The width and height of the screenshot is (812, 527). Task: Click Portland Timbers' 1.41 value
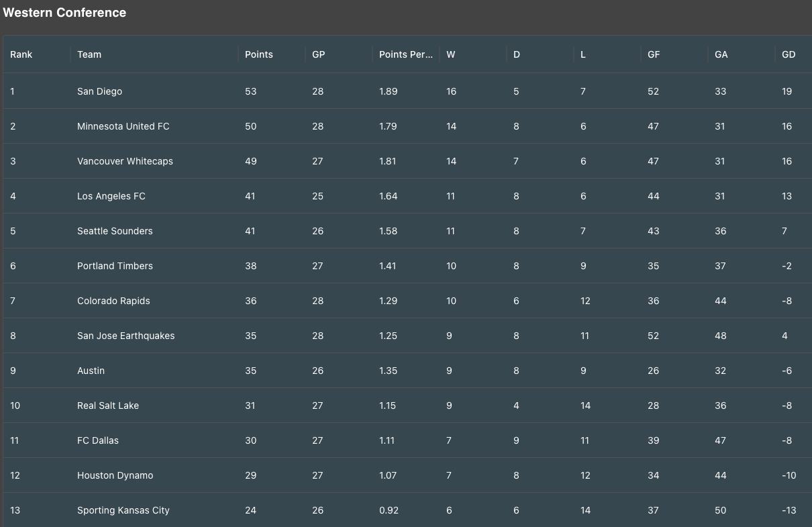388,266
